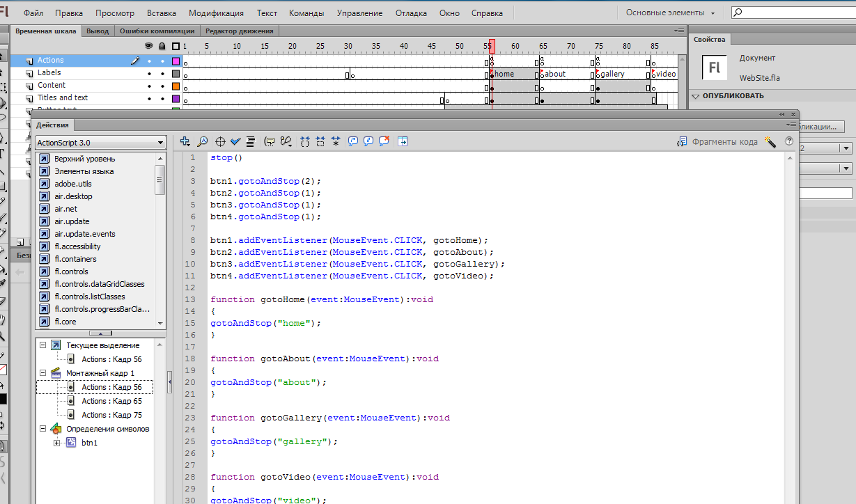Select adobe.utils package in toolbox list

[x=73, y=184]
